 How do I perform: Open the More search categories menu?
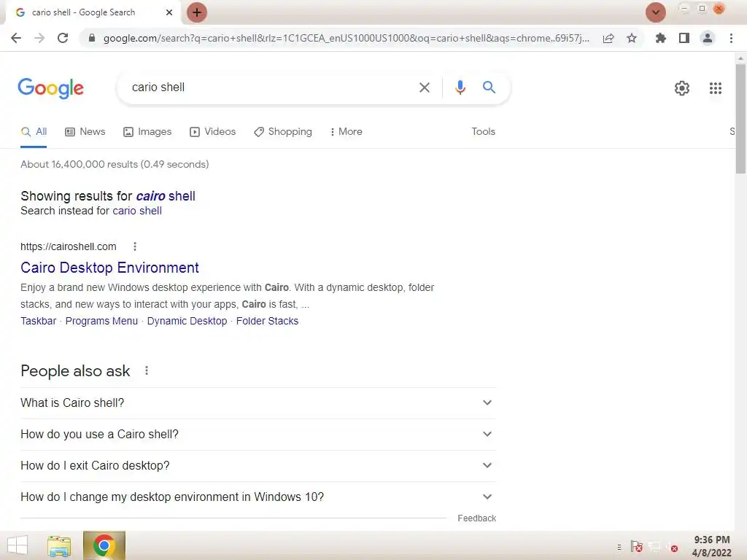(346, 132)
